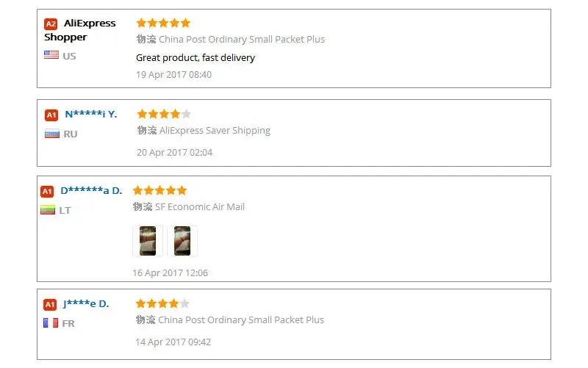Viewport: 588px width, 368px height.
Task: Open reviewer N*****i Y. profile
Action: click(90, 114)
